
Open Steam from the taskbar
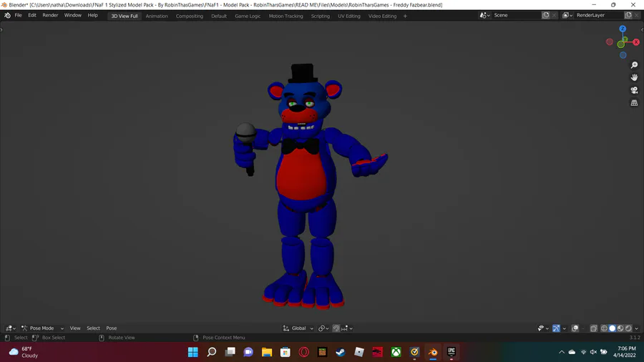click(341, 352)
